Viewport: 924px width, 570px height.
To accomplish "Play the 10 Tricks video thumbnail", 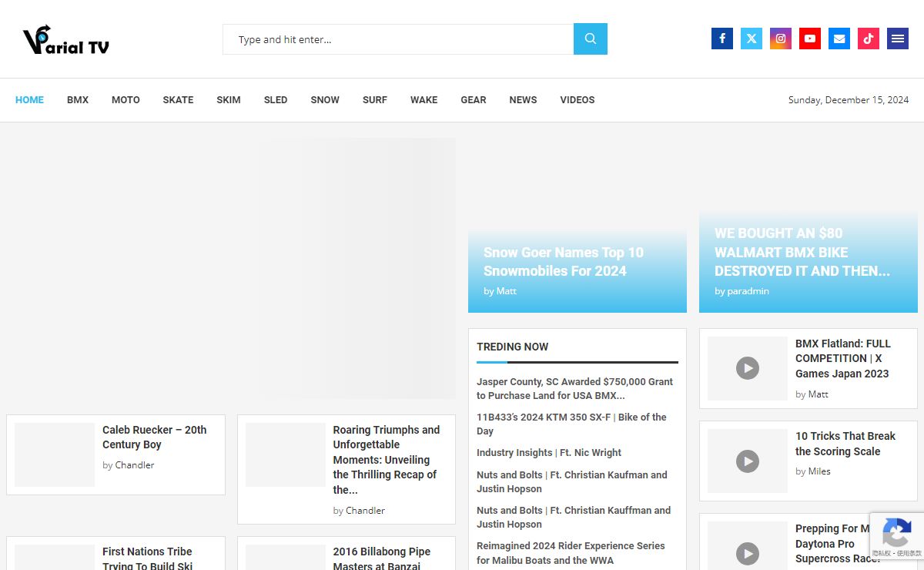I will click(747, 461).
